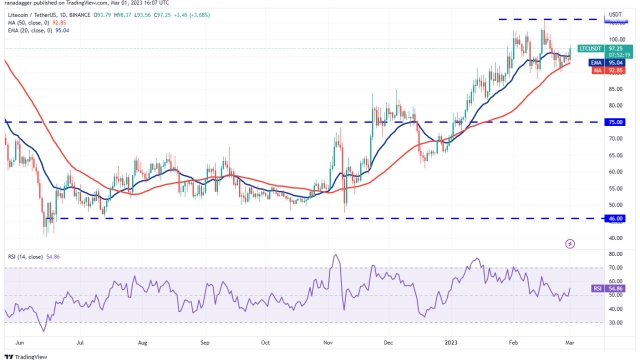Click the EMA 95.04 price label

(x=607, y=63)
